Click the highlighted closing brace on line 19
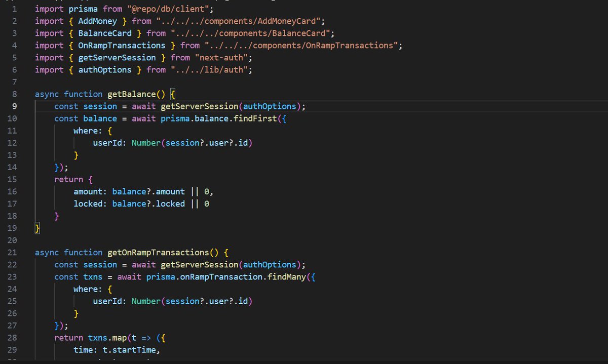The height and width of the screenshot is (364, 608). (x=37, y=228)
